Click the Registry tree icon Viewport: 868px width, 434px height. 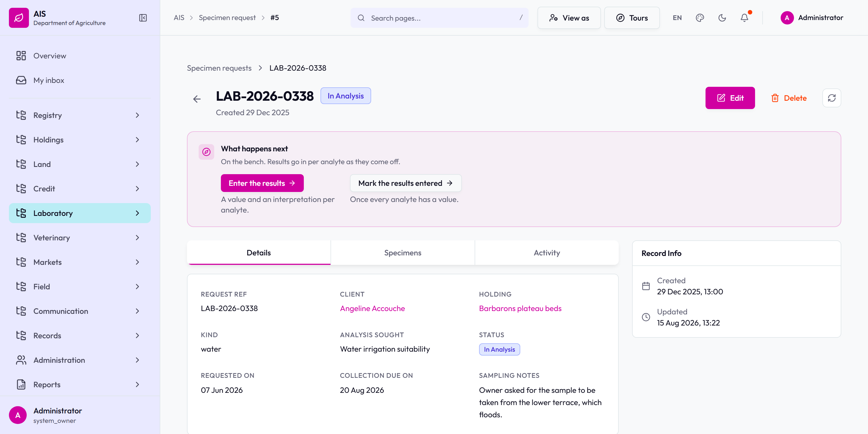(x=21, y=115)
